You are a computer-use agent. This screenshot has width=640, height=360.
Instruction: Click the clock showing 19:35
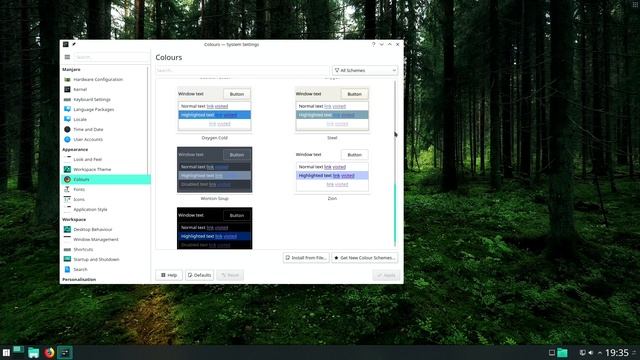tap(617, 353)
